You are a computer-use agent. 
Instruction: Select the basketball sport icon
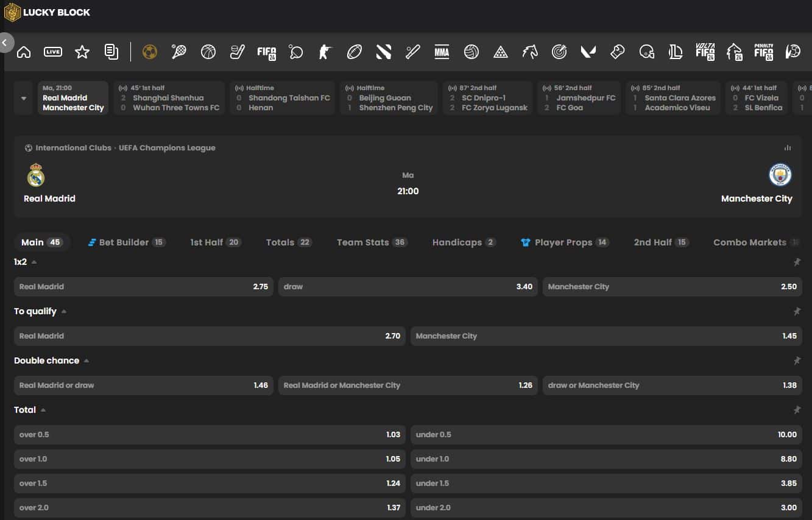pos(208,52)
